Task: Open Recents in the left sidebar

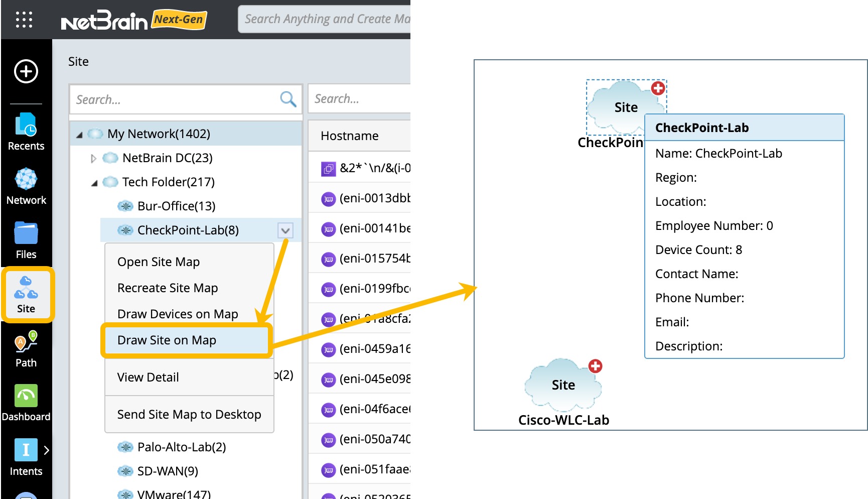Action: pyautogui.click(x=26, y=132)
